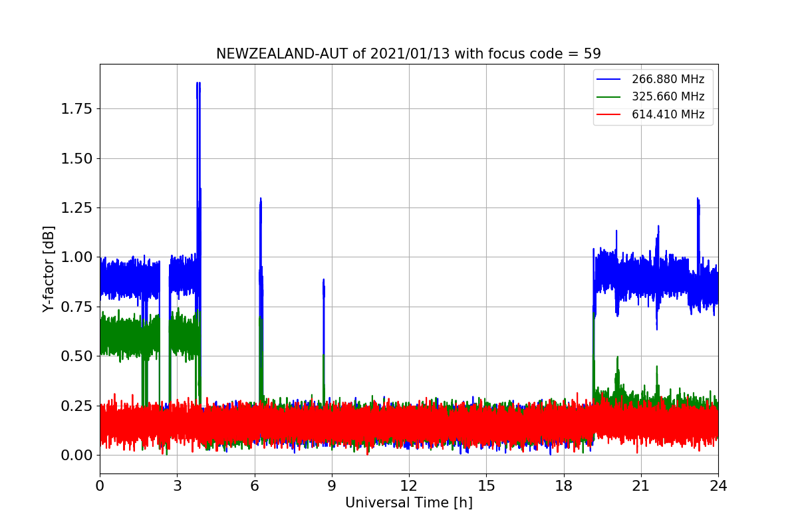The height and width of the screenshot is (532, 798).
Task: Click the 1.75 y-axis tick label
Action: point(76,109)
